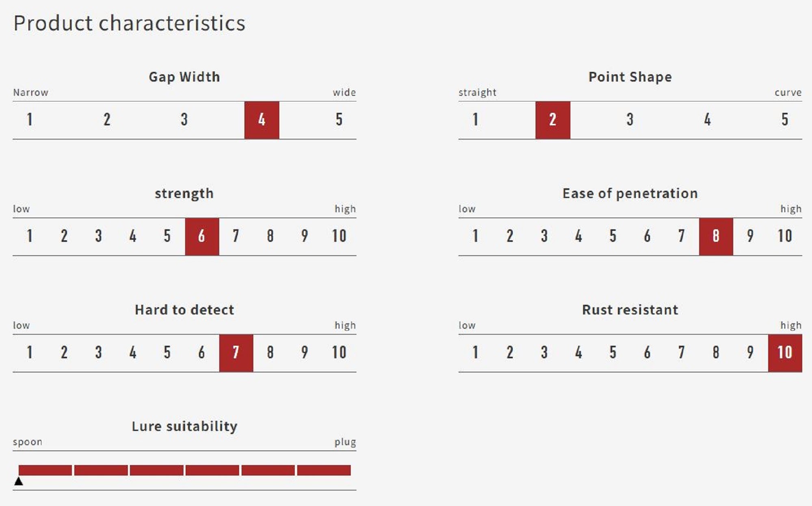Select Gap Width value 5
This screenshot has width=812, height=506.
[339, 120]
